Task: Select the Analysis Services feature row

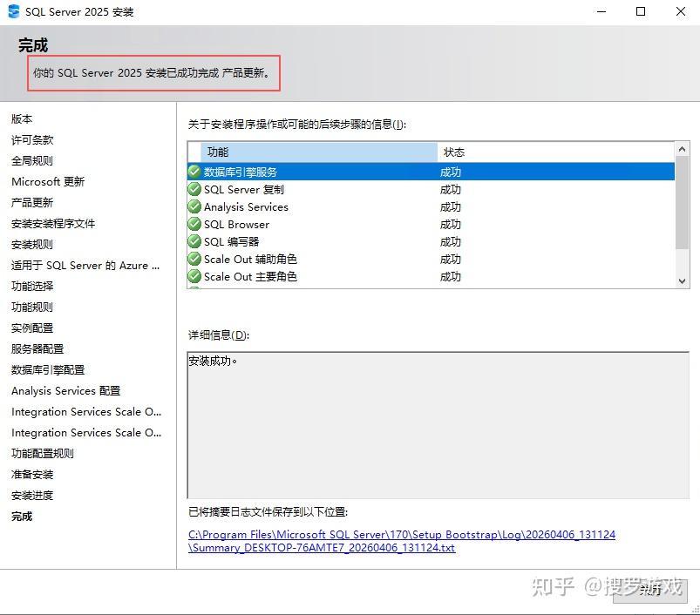Action: (431, 207)
